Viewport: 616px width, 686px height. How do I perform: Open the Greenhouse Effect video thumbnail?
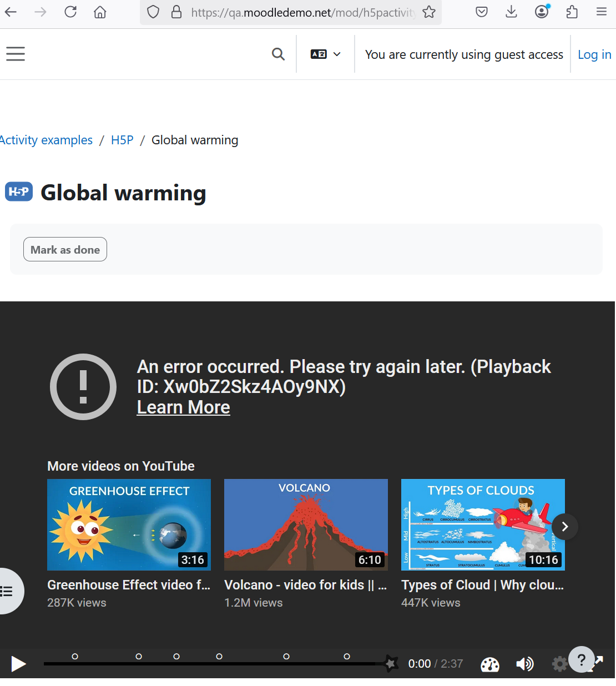click(x=129, y=524)
